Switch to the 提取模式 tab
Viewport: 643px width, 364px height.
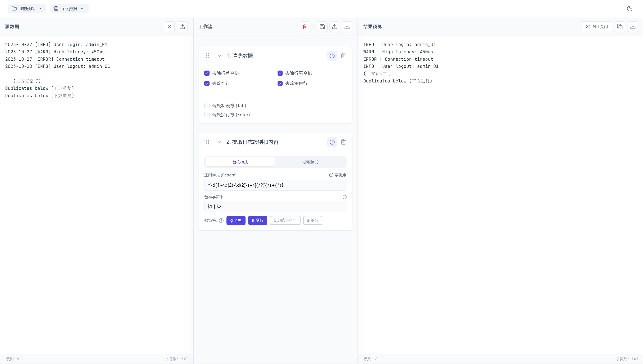pos(310,162)
